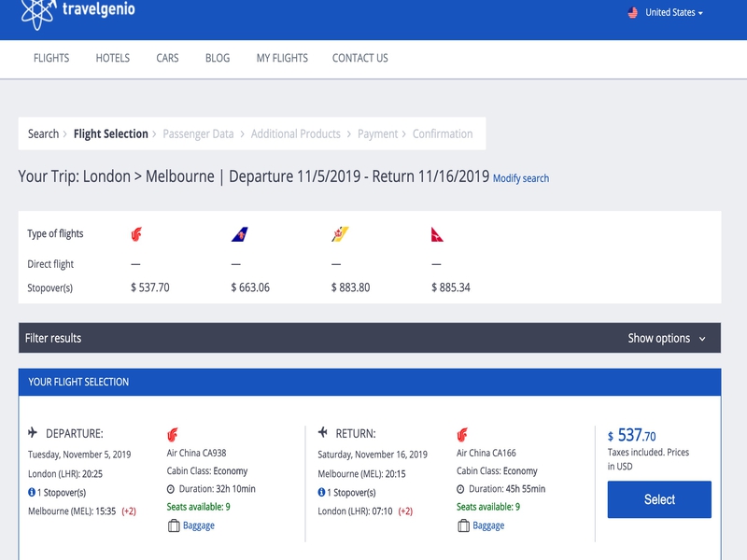This screenshot has width=747, height=560.
Task: Expand Show options in Filter results
Action: (667, 338)
